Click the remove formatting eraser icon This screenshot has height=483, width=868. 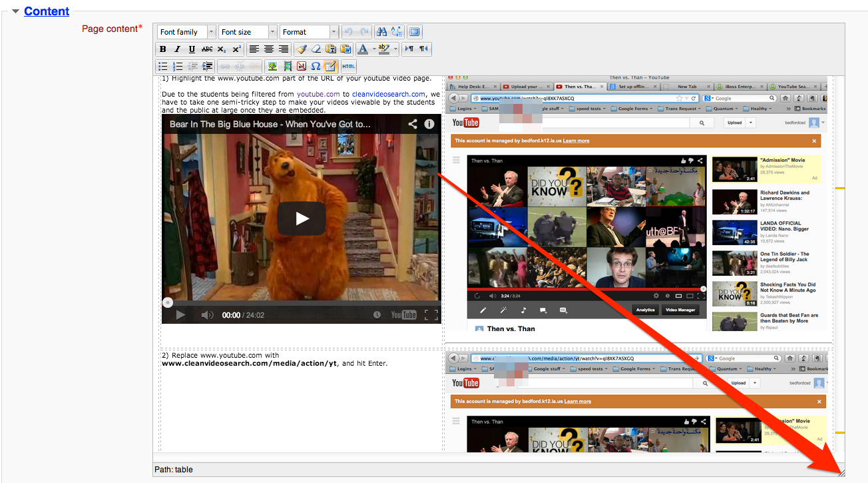tap(316, 49)
